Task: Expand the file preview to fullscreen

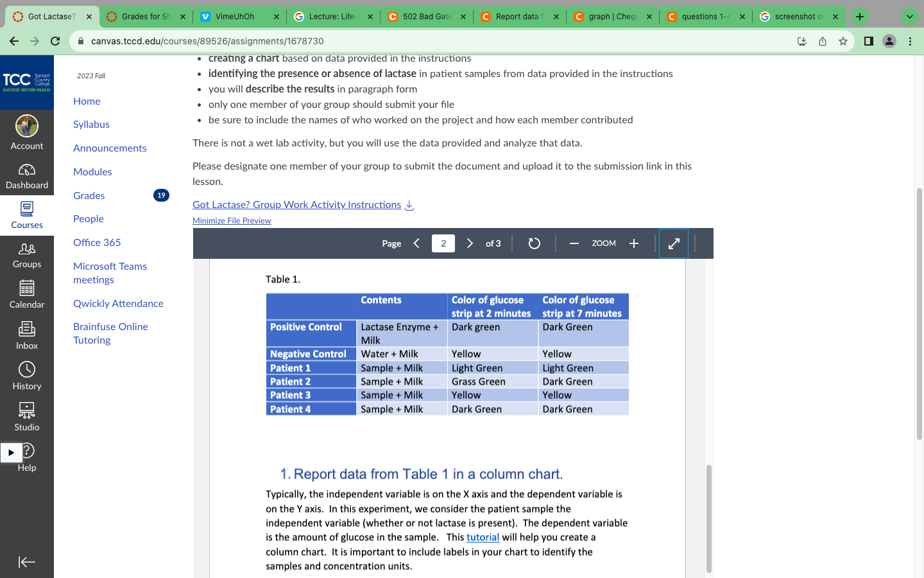Action: click(x=674, y=243)
